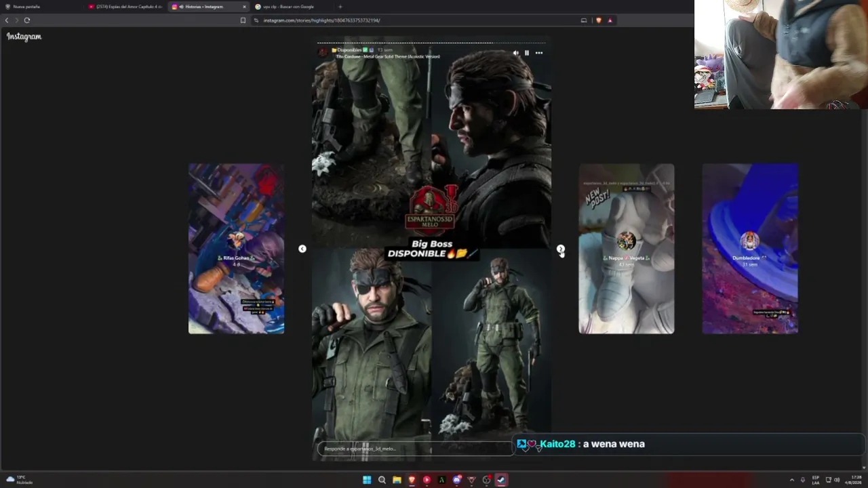Open Windows taskbar search
Screen dimensions: 868x488
382,480
